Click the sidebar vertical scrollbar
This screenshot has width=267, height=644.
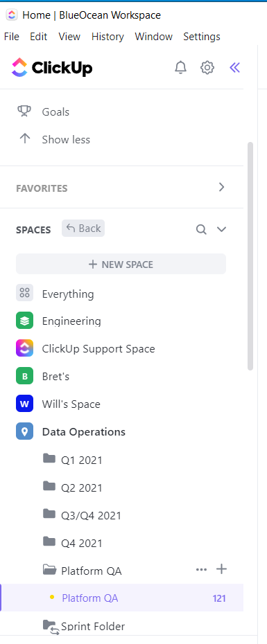[x=250, y=256]
